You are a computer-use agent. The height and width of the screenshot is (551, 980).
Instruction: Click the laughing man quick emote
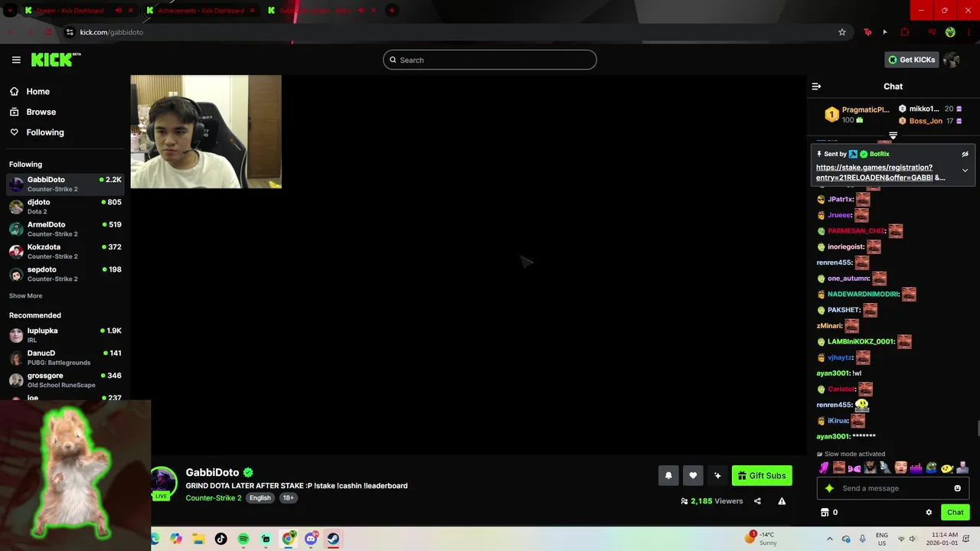coord(839,468)
